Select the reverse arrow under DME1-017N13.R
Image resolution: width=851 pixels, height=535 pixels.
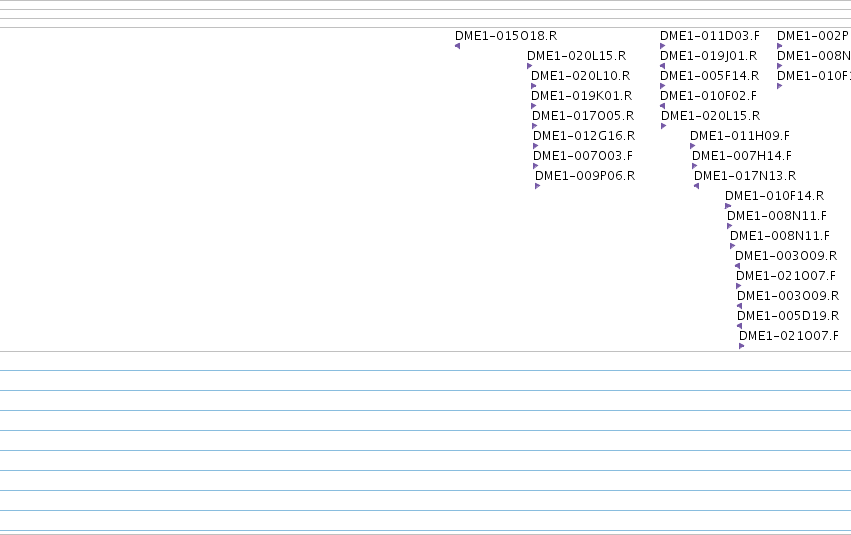[x=697, y=187]
